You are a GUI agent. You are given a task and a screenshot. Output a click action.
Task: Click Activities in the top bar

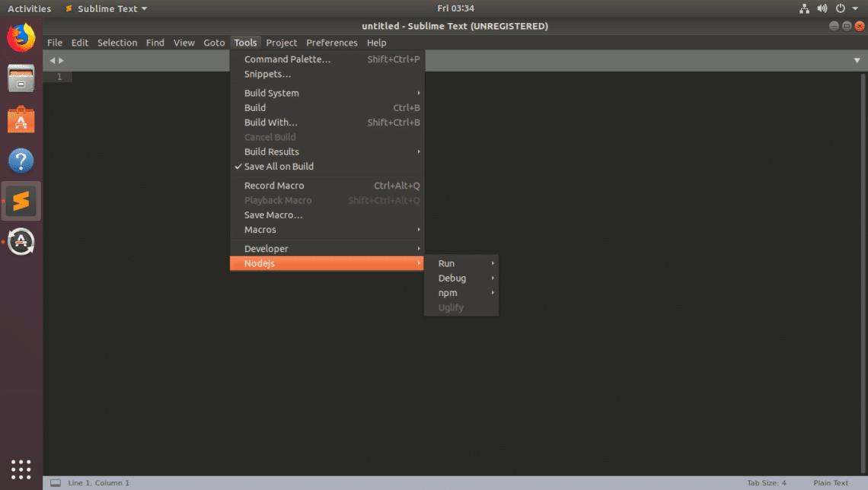29,8
